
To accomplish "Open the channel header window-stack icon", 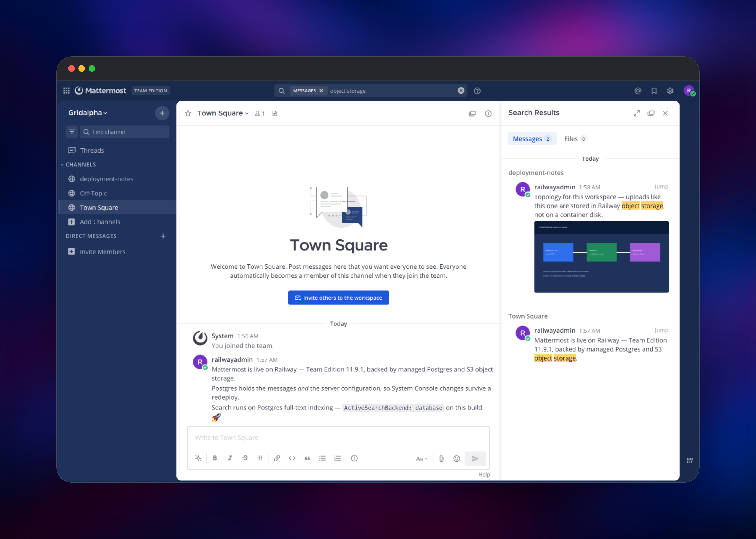I will pyautogui.click(x=472, y=113).
